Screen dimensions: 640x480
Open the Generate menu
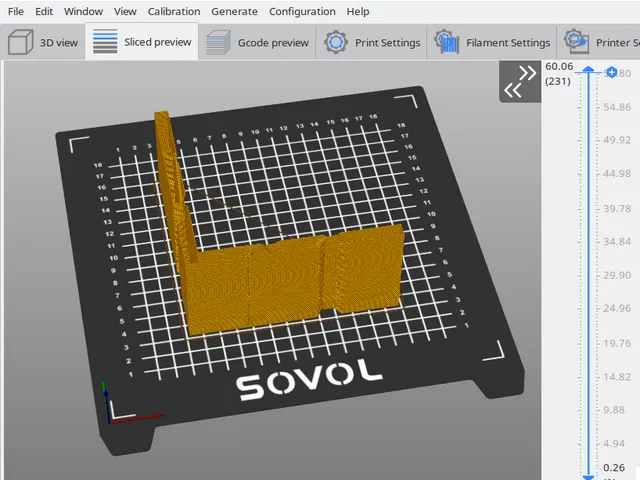coord(234,11)
